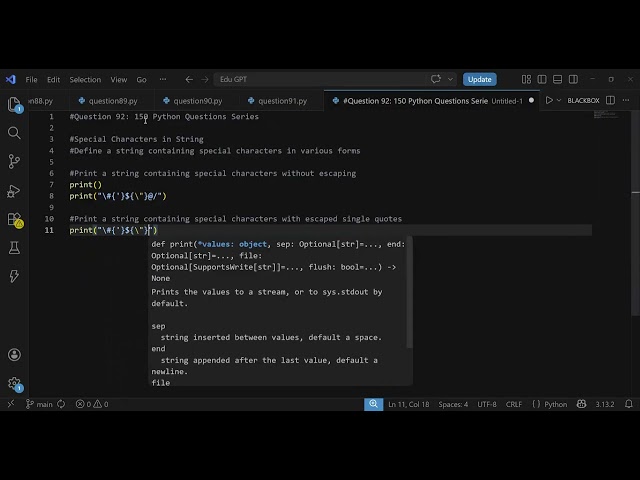Open the remote window status icon
640x480 pixels.
point(11,404)
